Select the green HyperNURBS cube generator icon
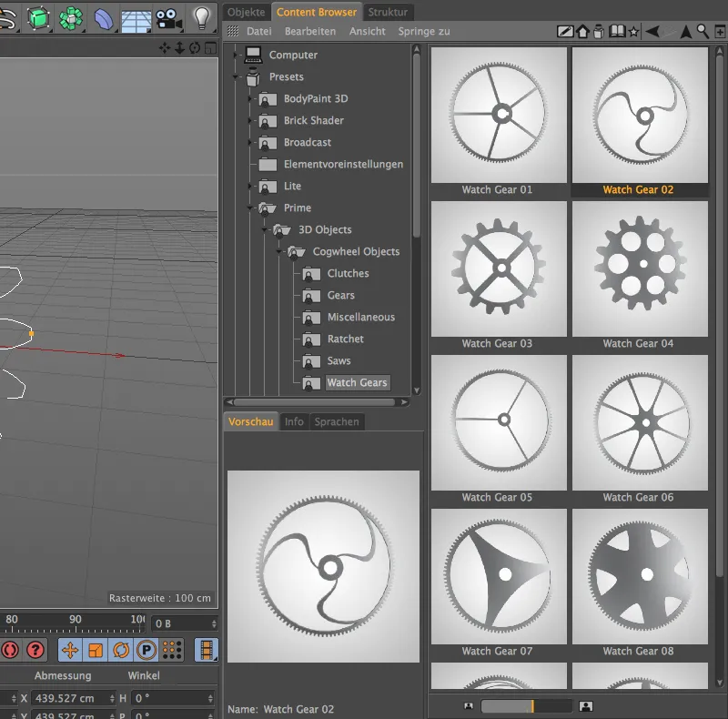Image resolution: width=728 pixels, height=719 pixels. [x=38, y=18]
